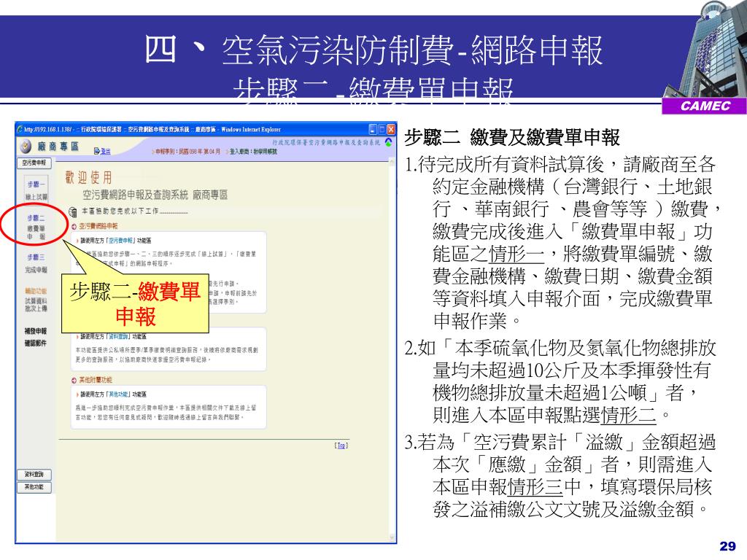Minimize the Internet Explorer window
This screenshot has height=560, width=747.
pos(373,129)
